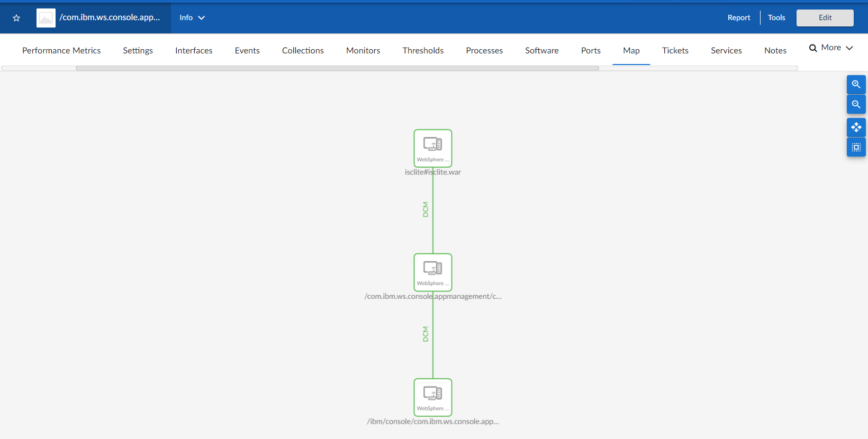The height and width of the screenshot is (439, 868).
Task: Click the fit-to-screen map icon
Action: click(x=856, y=147)
